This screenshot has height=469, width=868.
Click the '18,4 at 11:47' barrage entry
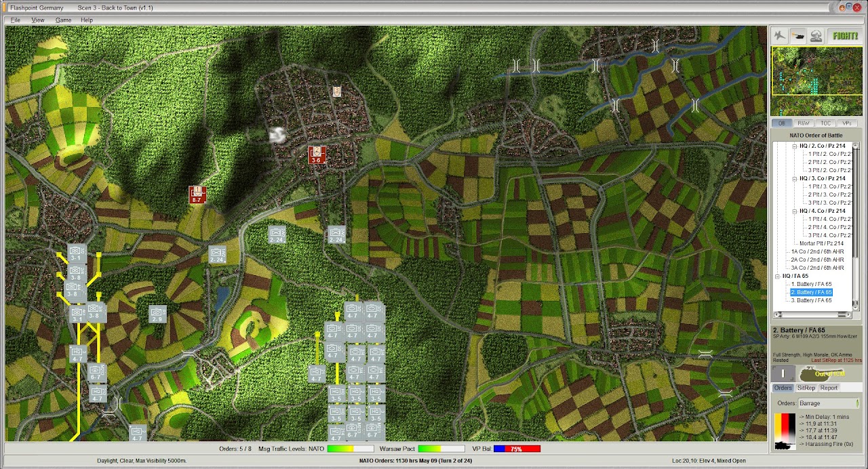[818, 437]
